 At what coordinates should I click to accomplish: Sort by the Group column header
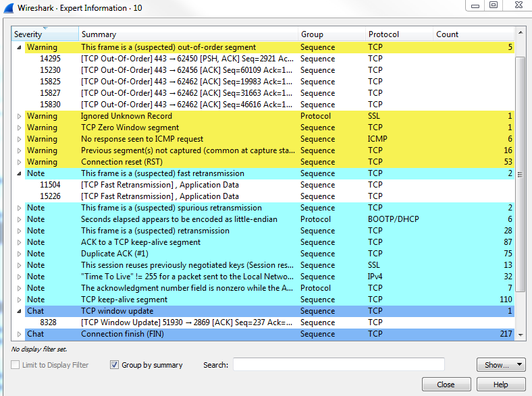coord(331,34)
